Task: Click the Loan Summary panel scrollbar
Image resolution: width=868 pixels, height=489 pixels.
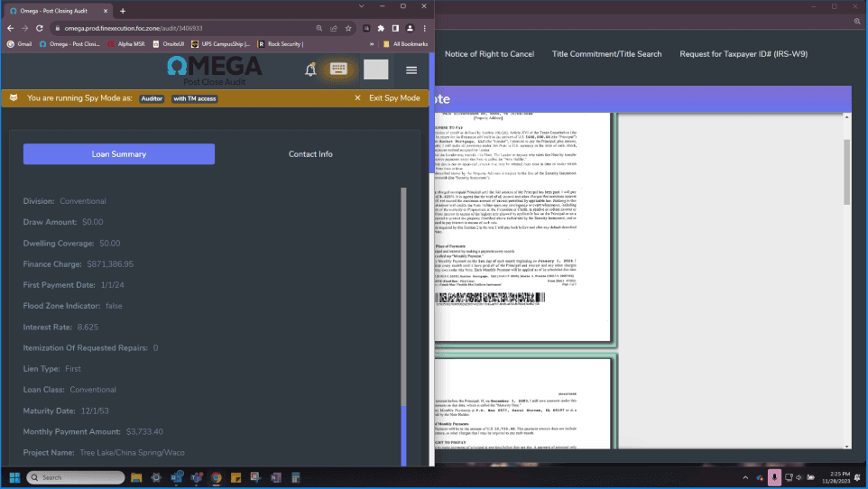Action: pyautogui.click(x=403, y=327)
